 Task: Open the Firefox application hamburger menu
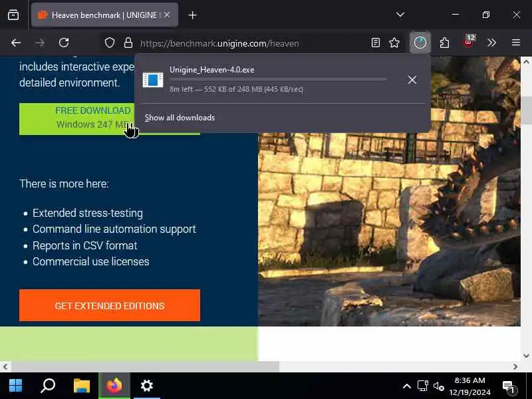[x=516, y=43]
